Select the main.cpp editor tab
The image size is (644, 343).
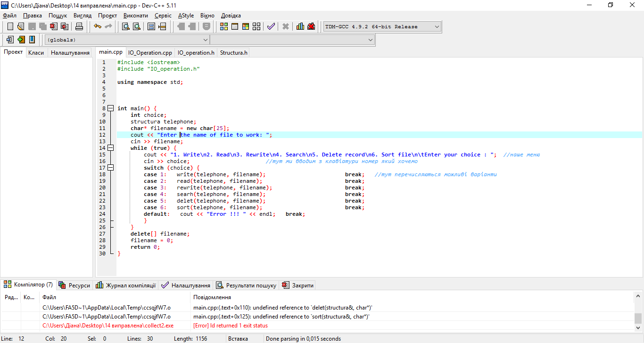[111, 52]
